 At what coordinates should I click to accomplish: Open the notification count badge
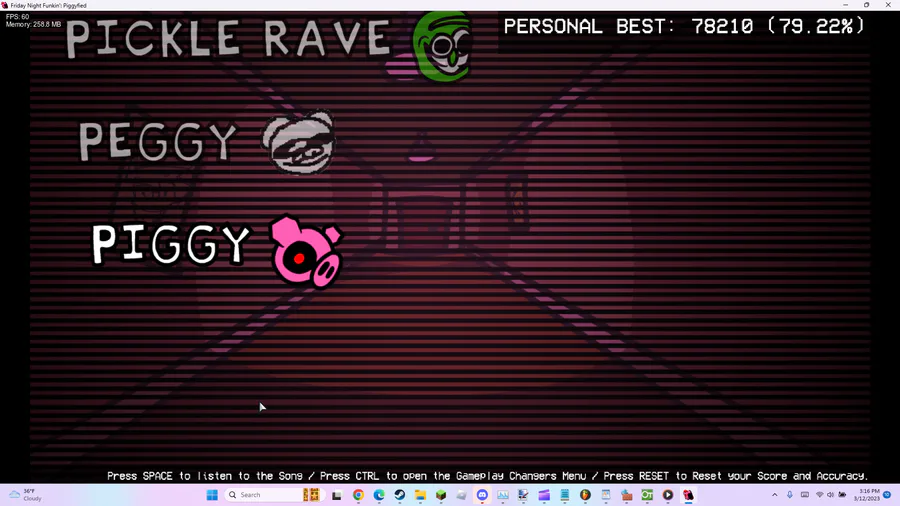coord(887,495)
